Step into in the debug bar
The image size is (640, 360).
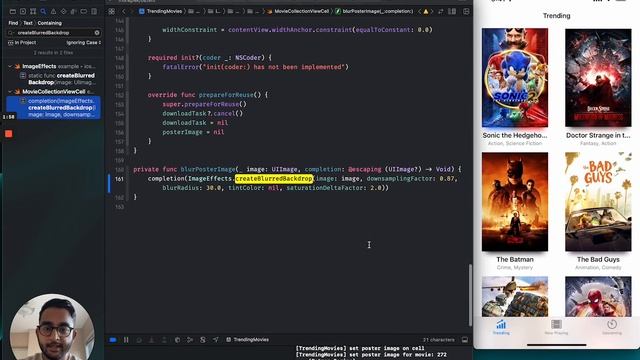[x=151, y=340]
